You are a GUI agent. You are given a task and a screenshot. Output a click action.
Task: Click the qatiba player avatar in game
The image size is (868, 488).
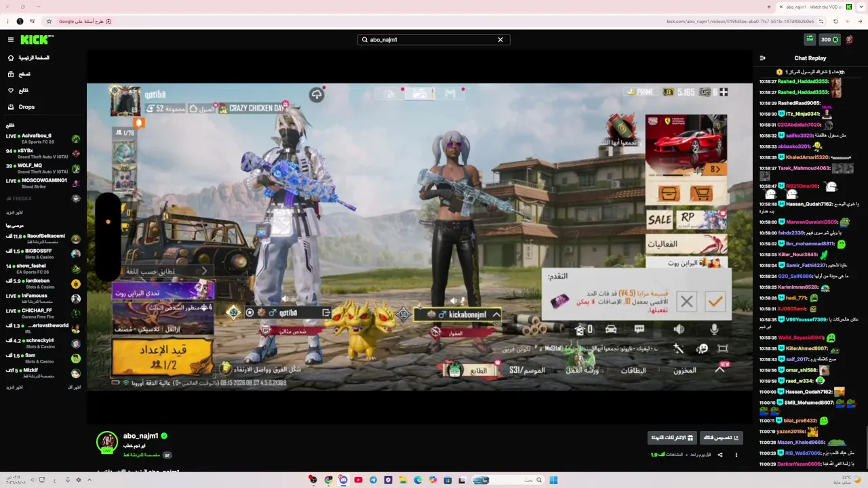click(125, 101)
